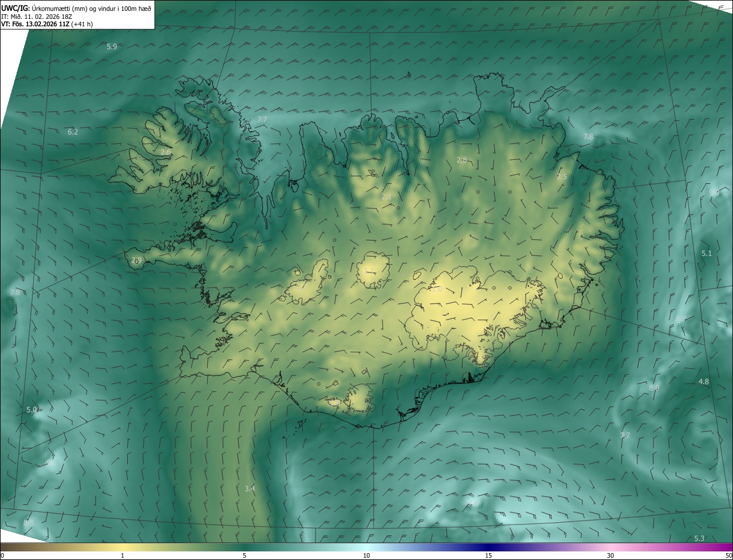733x560 pixels.
Task: Click the colorbar tick label 30
Action: [x=610, y=555]
